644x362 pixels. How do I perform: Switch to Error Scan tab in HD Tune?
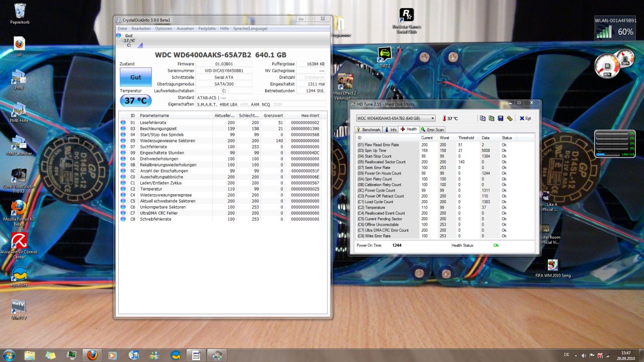[x=433, y=130]
